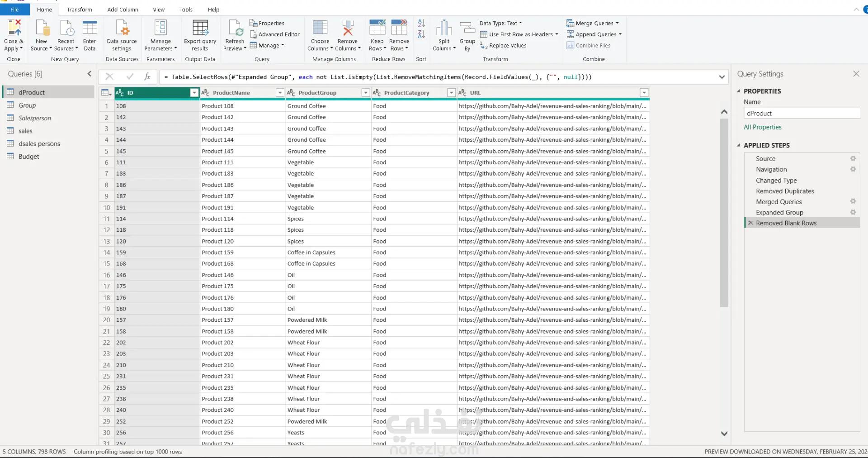
Task: Open the Enter Data table icon
Action: point(90,28)
